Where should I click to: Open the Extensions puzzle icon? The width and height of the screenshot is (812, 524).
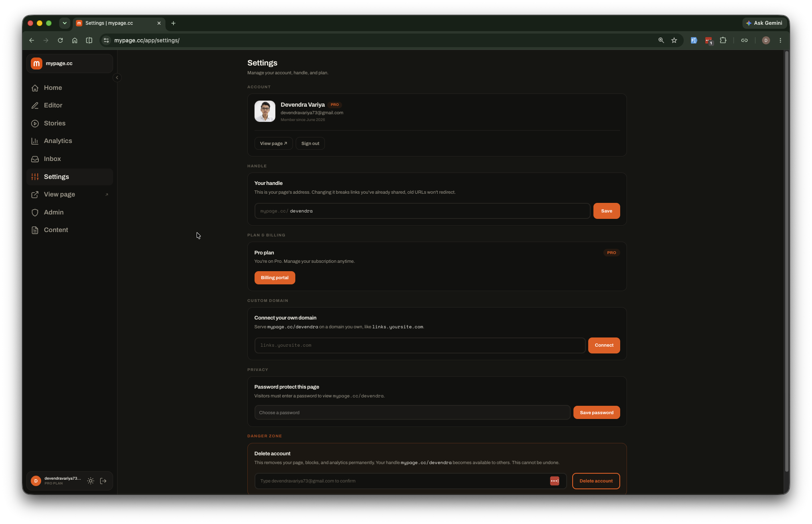point(723,40)
